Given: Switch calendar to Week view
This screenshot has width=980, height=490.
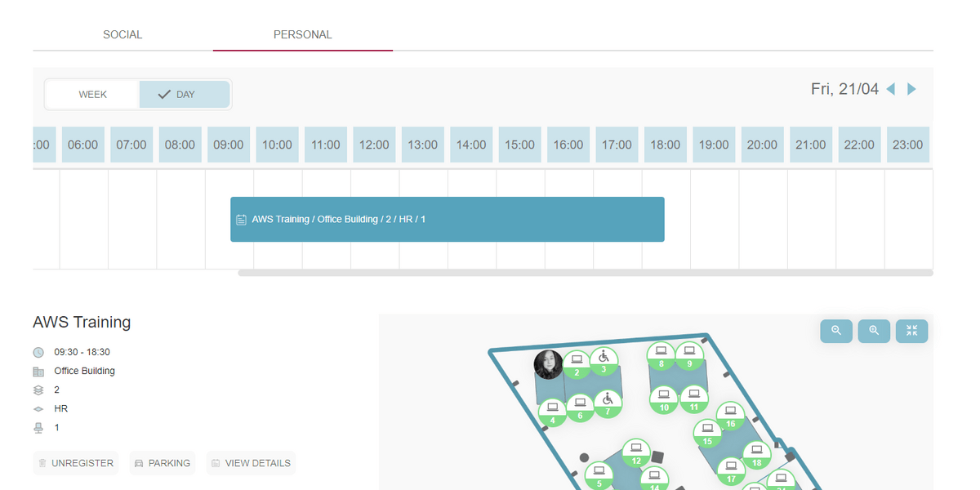Looking at the screenshot, I should point(93,95).
